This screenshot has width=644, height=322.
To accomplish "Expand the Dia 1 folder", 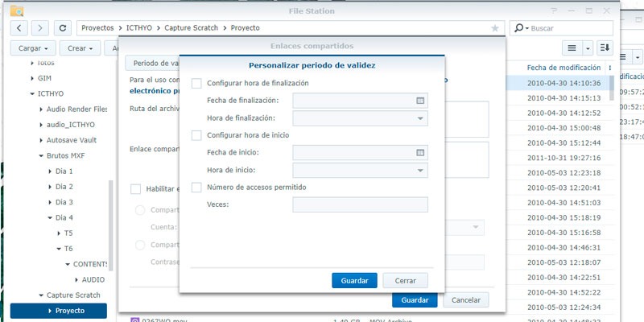I will point(50,171).
